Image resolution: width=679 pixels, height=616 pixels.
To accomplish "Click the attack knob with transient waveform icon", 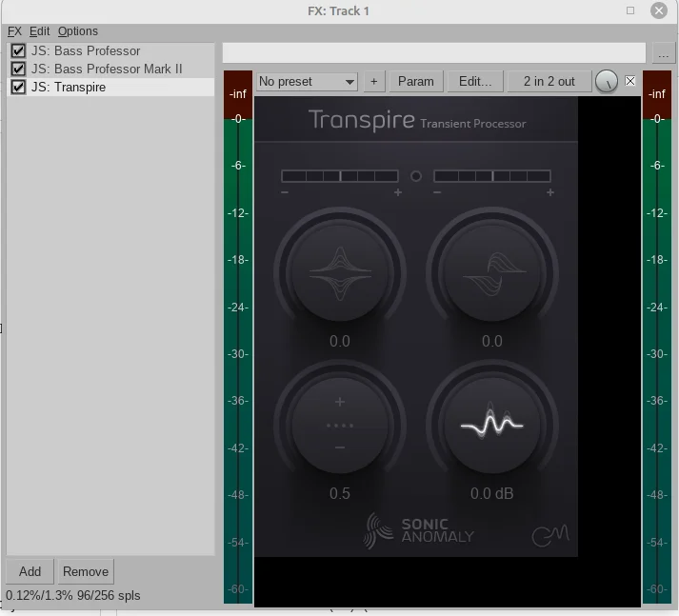I will tap(340, 272).
